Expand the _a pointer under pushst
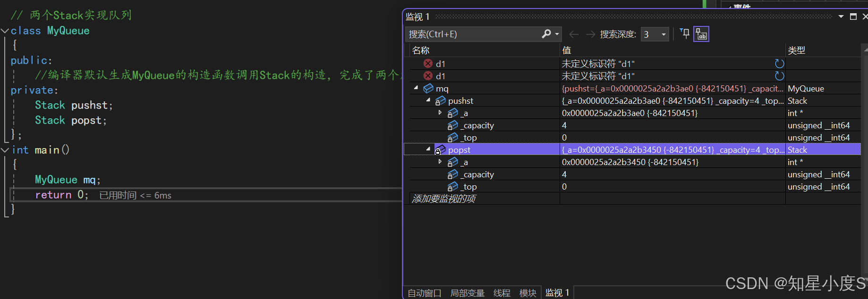The height and width of the screenshot is (299, 868). 440,113
